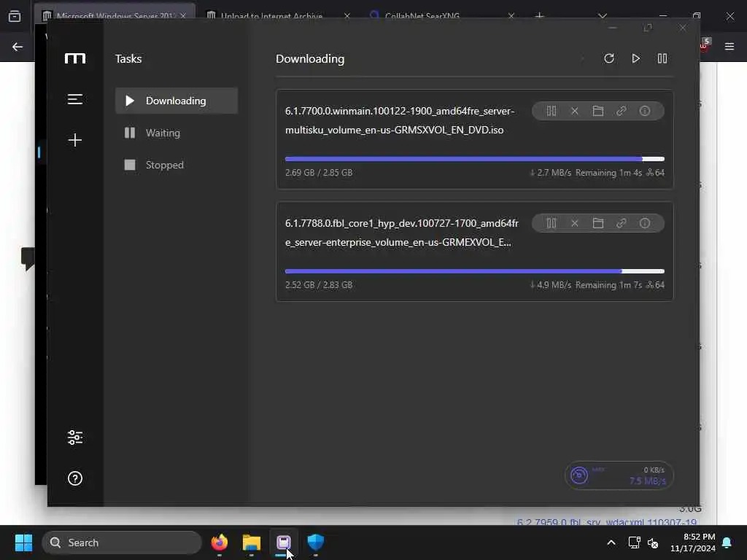Show GRMSXVOL_EN_DVD.iso in folder
This screenshot has height=560, width=747.
pos(598,111)
